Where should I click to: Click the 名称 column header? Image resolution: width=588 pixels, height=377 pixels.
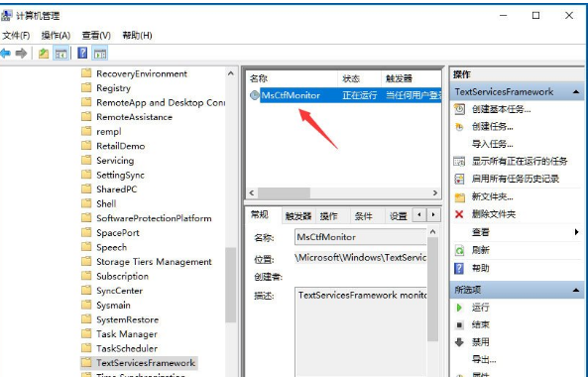(293, 78)
